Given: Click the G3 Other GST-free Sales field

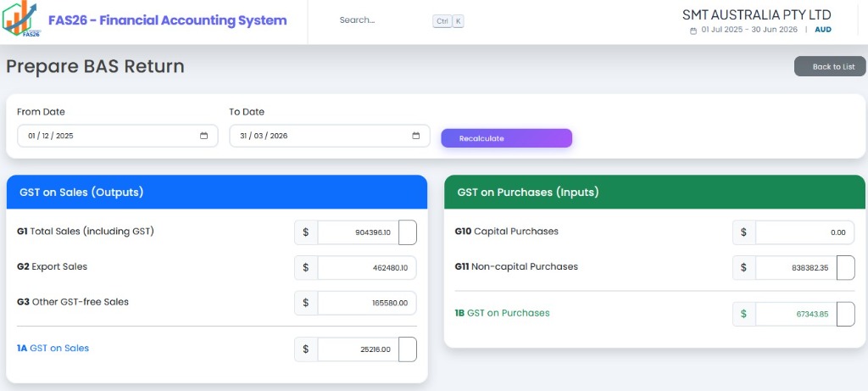Looking at the screenshot, I should (x=366, y=303).
